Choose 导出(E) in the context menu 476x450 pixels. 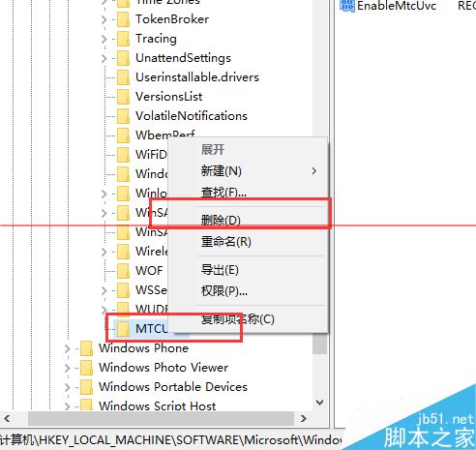[248, 270]
